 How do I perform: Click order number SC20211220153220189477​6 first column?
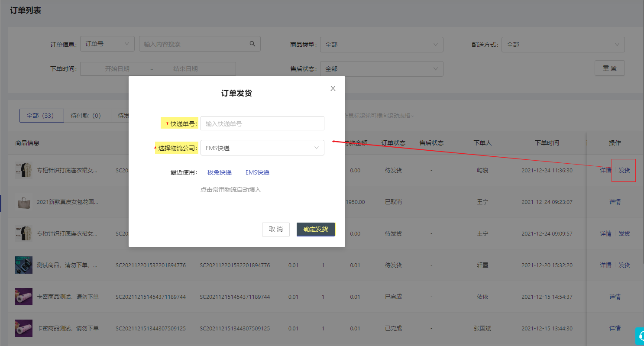(x=151, y=265)
